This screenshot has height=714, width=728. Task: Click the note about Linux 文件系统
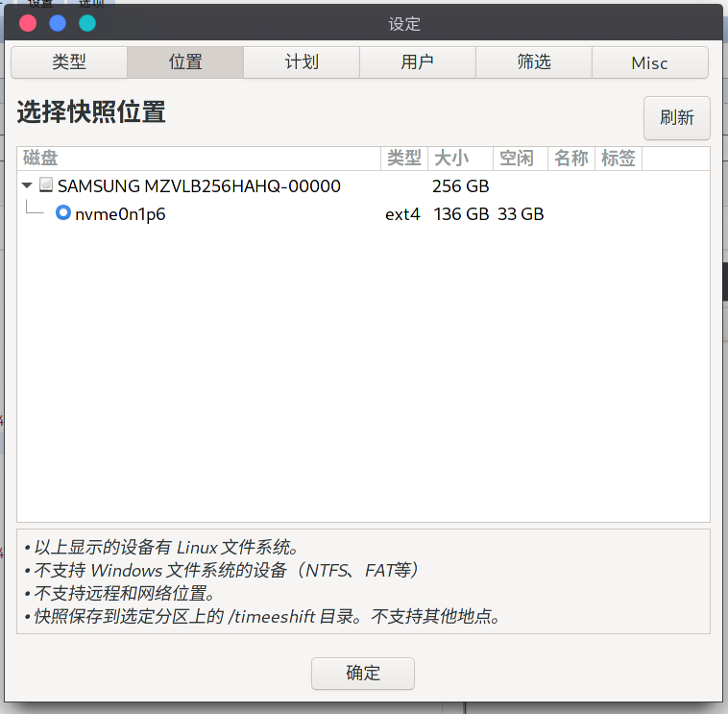pos(161,547)
